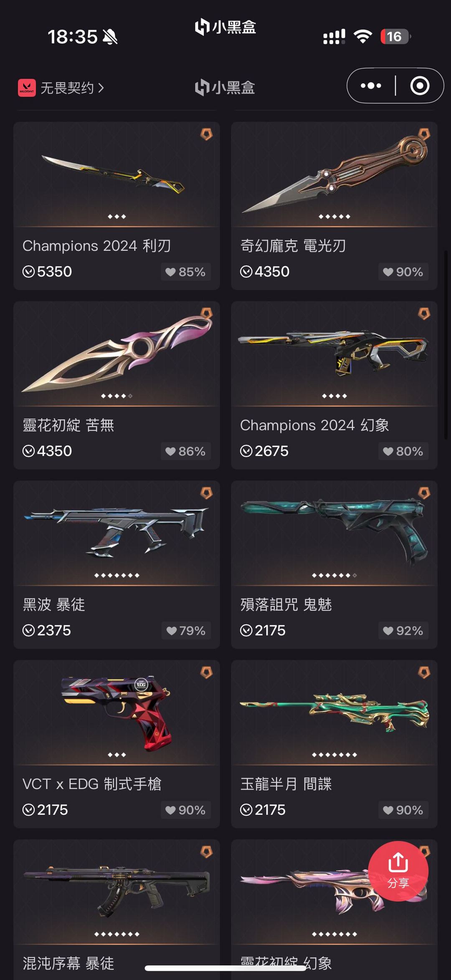Open the mini-program three-dots menu
451x980 pixels.
coord(371,86)
